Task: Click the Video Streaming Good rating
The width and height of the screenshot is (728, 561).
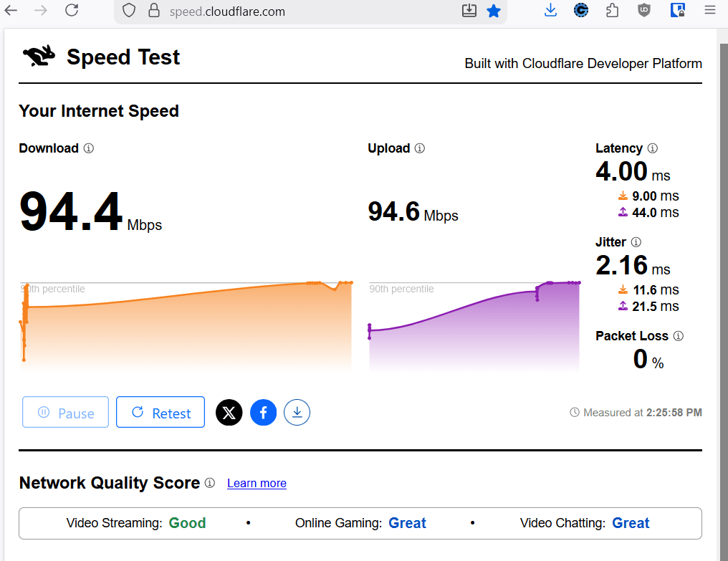Action: click(136, 523)
